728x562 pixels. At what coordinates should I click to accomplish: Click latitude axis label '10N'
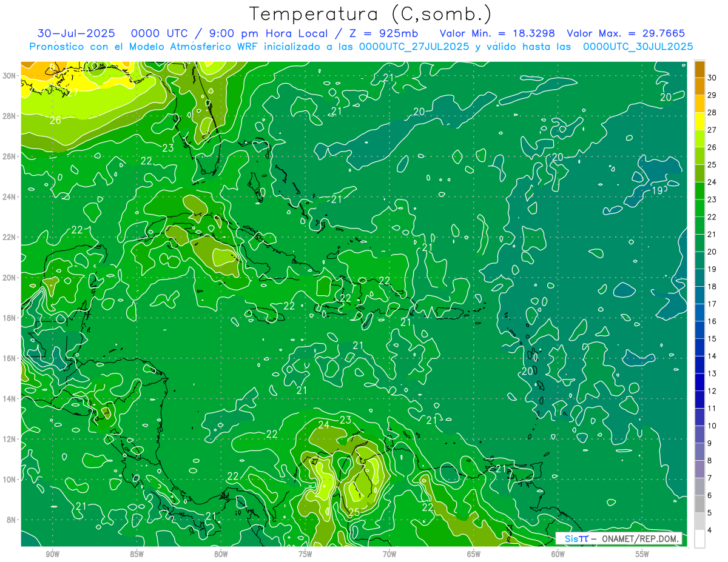[x=9, y=480]
